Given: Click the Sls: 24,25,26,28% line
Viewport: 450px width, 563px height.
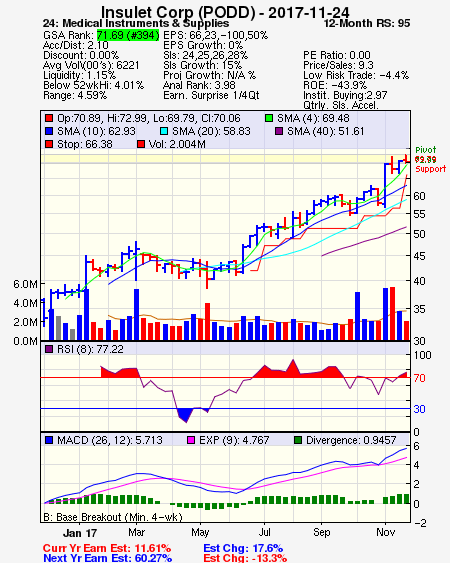Looking at the screenshot, I should tap(205, 55).
